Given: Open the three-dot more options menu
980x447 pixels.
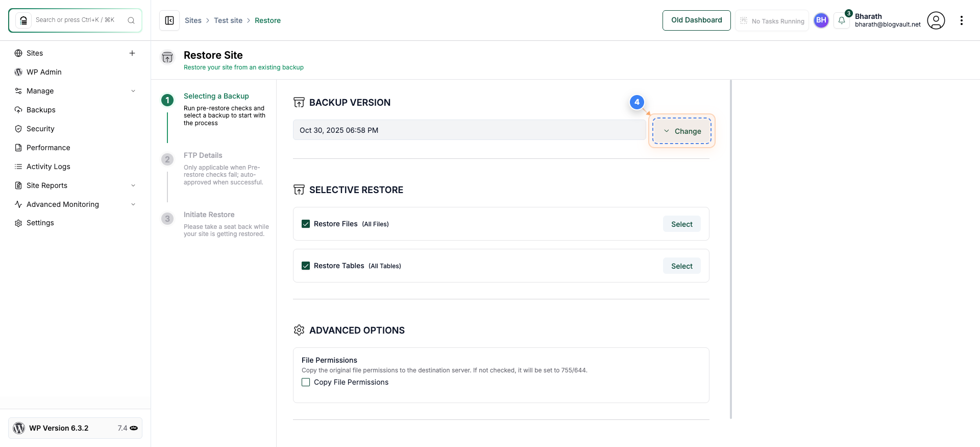Looking at the screenshot, I should coord(961,20).
